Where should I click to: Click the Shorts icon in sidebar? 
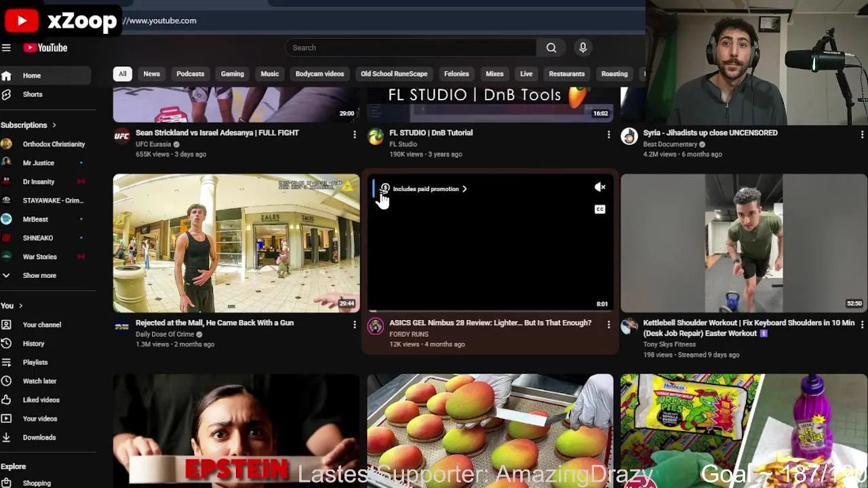(x=6, y=94)
